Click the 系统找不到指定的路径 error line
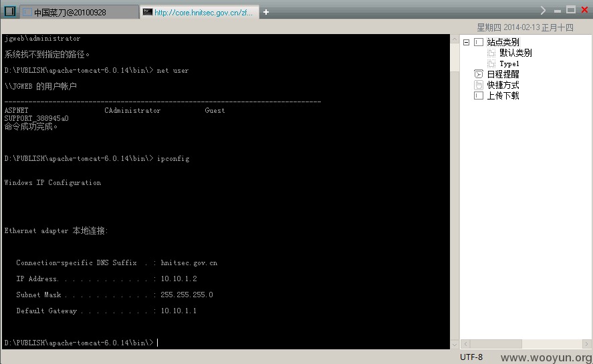The width and height of the screenshot is (593, 364). coord(47,54)
